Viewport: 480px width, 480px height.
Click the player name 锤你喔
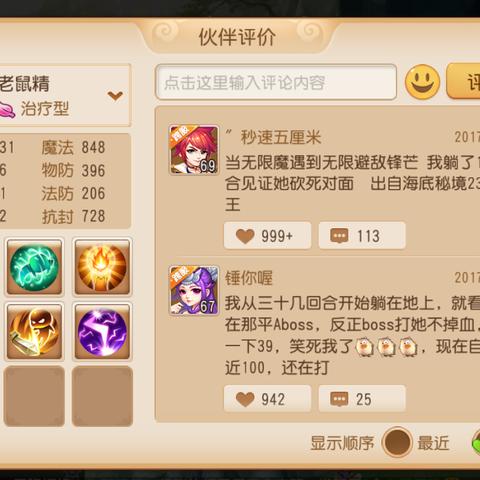point(249,278)
